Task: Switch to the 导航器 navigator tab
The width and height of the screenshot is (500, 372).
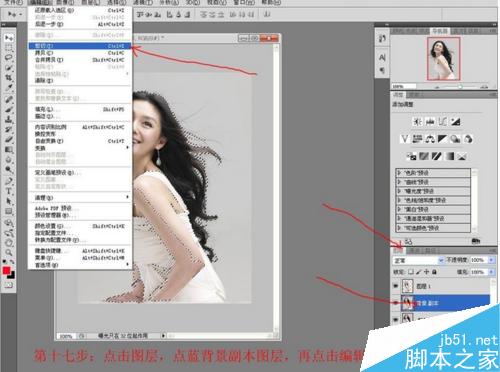Action: pos(440,31)
